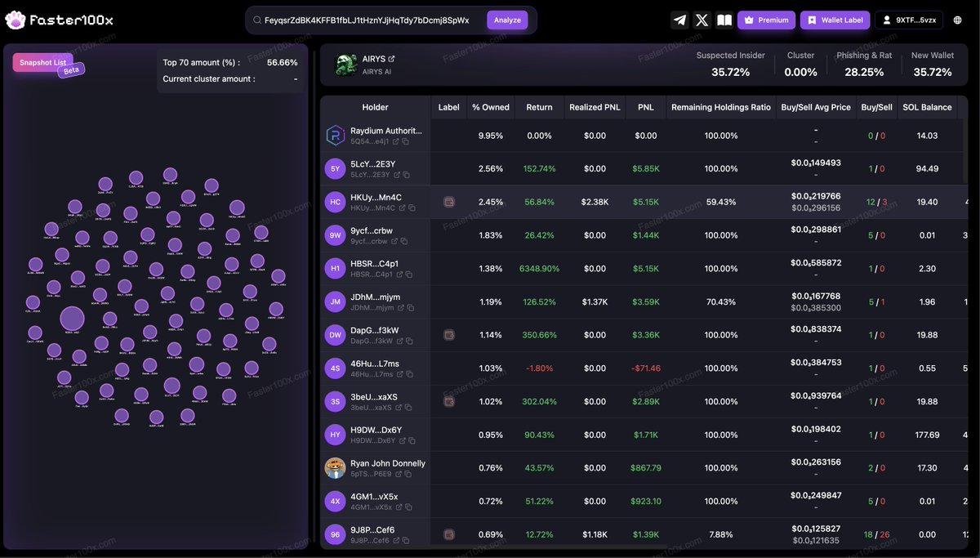
Task: Click the -$71.46 PNL value
Action: click(645, 368)
